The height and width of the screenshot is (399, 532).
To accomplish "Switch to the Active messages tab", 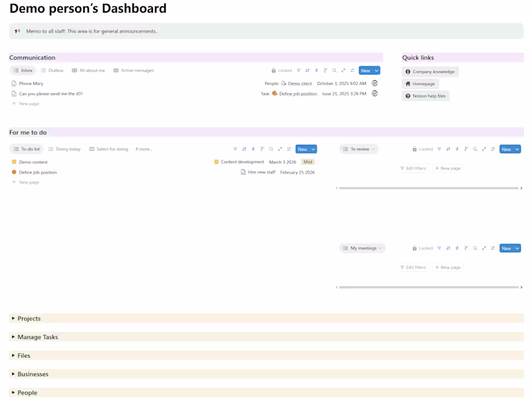I will tap(134, 70).
